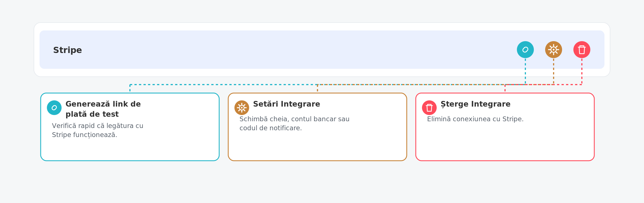Click the 'Verifică rapid că legătura' description text

click(x=97, y=130)
